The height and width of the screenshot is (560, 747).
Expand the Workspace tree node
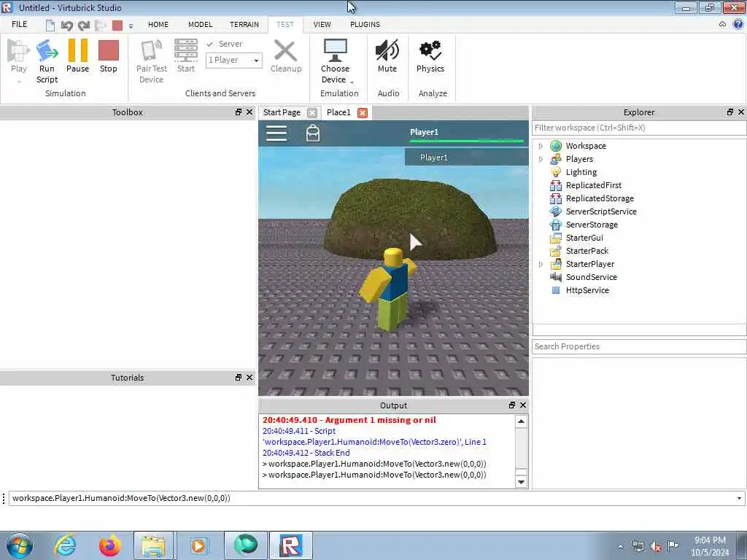coord(541,146)
